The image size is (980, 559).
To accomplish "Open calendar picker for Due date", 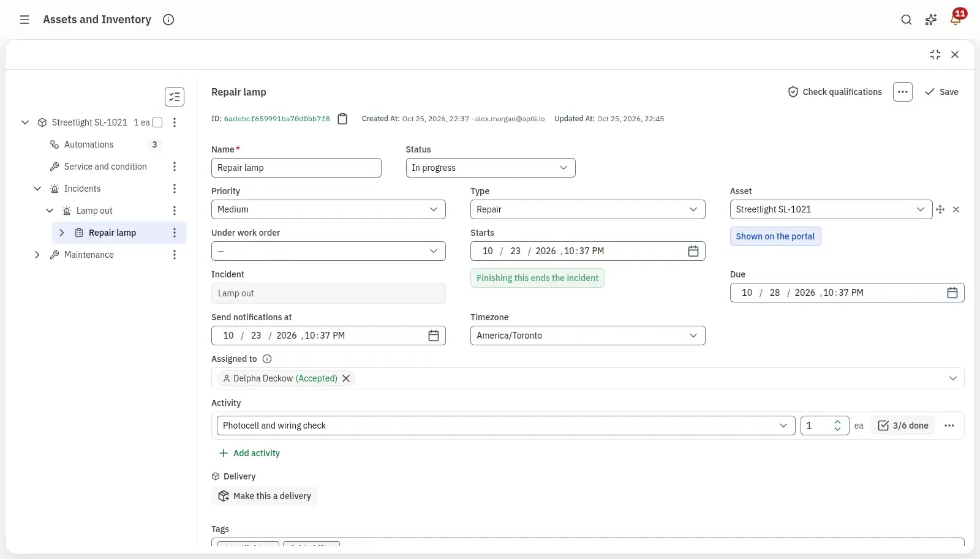I will (x=952, y=293).
